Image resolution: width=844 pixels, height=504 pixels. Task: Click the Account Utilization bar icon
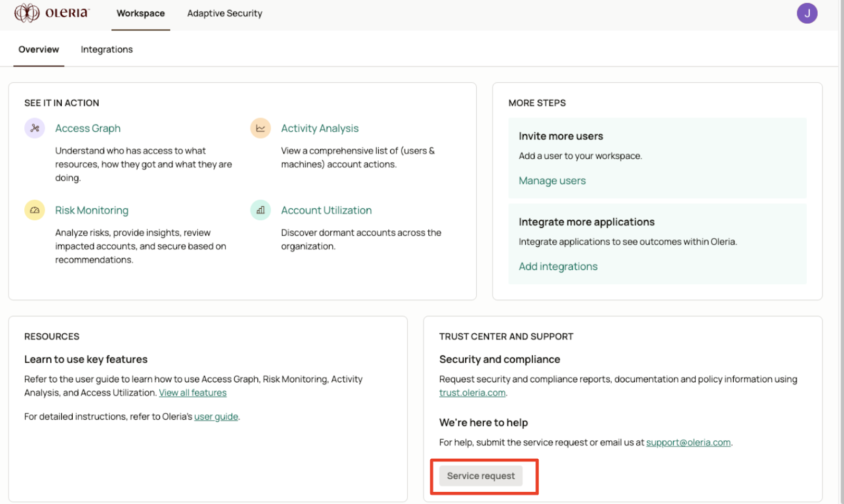(x=261, y=210)
